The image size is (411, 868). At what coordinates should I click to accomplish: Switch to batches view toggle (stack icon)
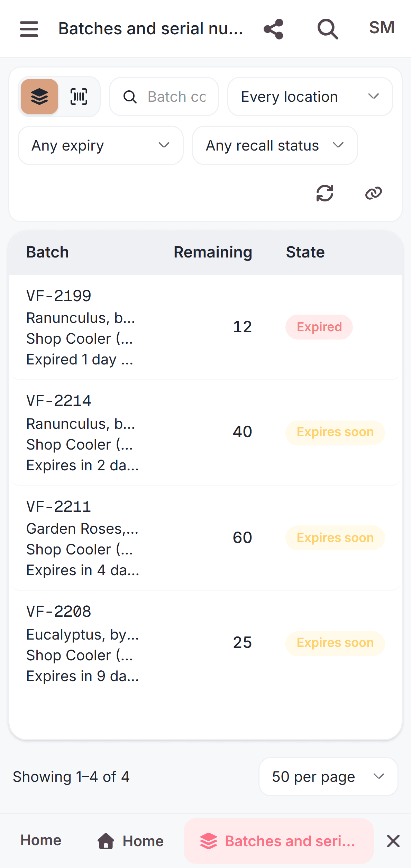tap(39, 97)
